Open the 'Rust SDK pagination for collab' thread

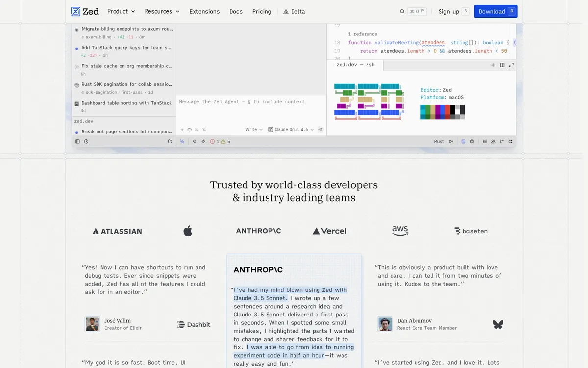point(124,88)
